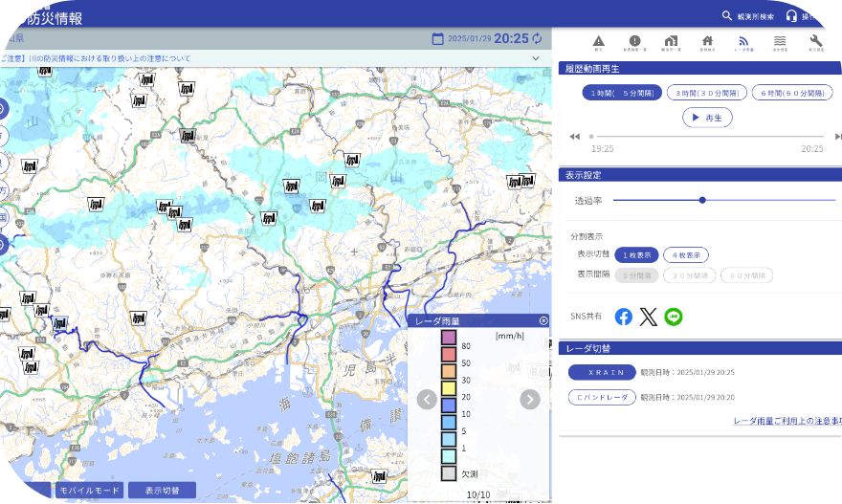Click the 履歴動画再生 panel header
Viewport: 842px width, 504px height.
pyautogui.click(x=699, y=68)
